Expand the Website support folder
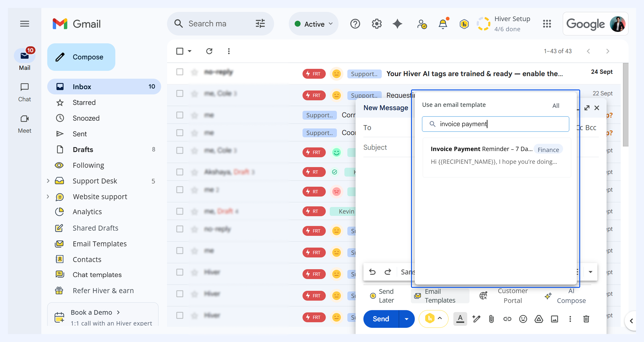The image size is (644, 342). (x=48, y=196)
